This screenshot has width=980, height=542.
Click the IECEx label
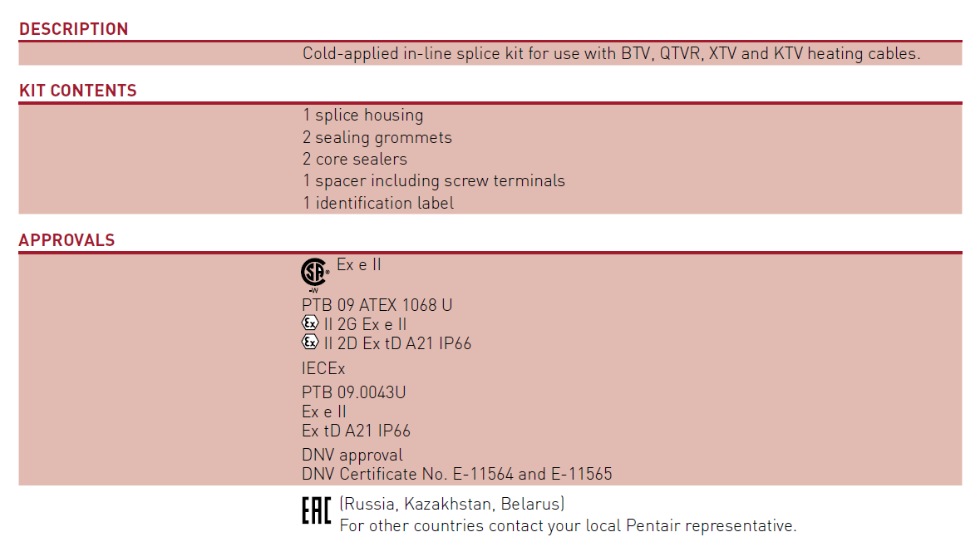click(323, 369)
